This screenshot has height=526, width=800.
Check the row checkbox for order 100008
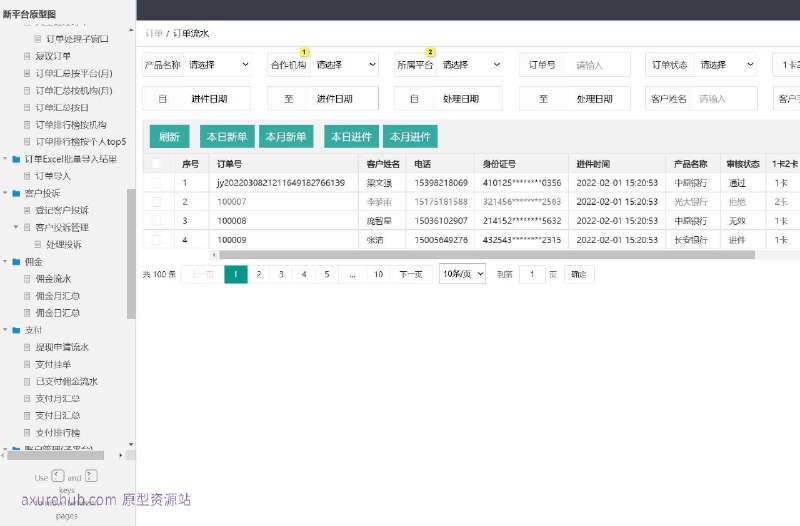tap(156, 220)
